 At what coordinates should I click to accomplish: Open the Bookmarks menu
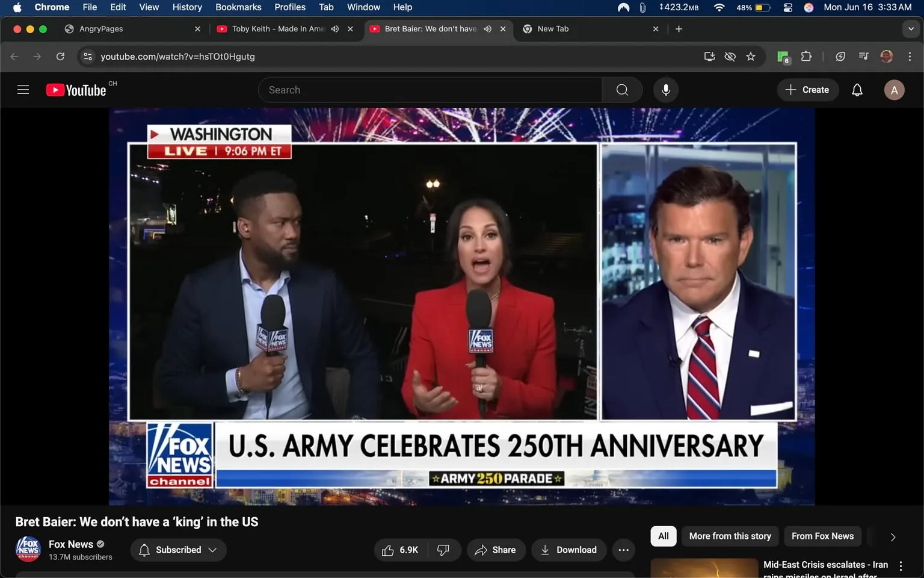click(x=238, y=7)
